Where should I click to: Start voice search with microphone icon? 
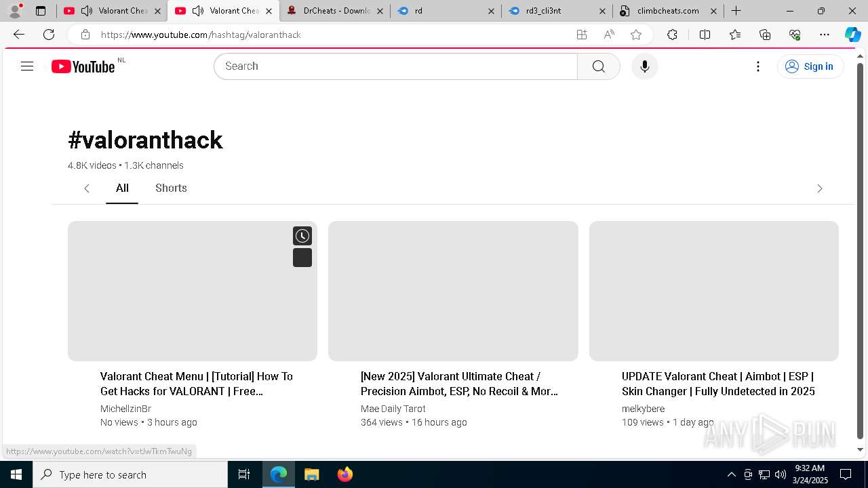click(x=644, y=66)
